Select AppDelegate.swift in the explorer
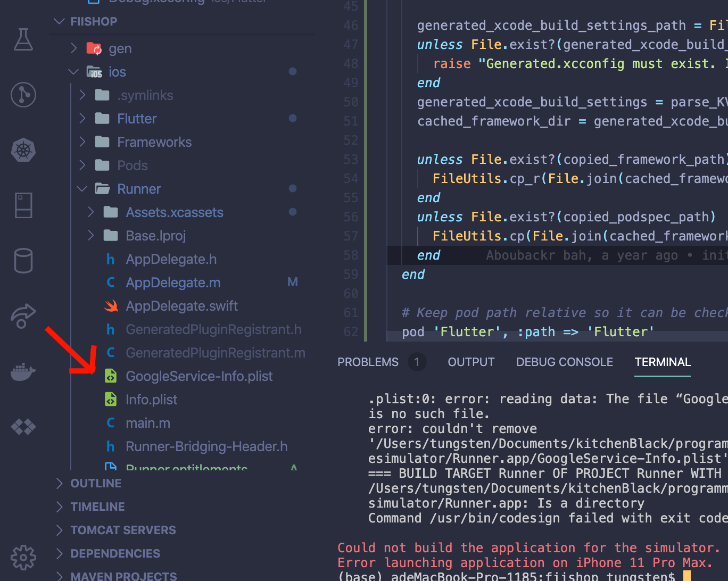 pyautogui.click(x=181, y=306)
